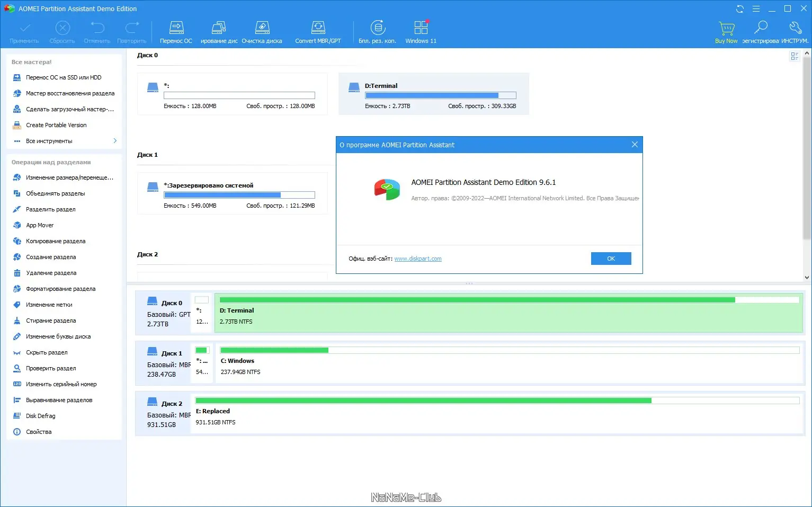
Task: Select the unallocated 128.00MB partition card
Action: pyautogui.click(x=233, y=94)
